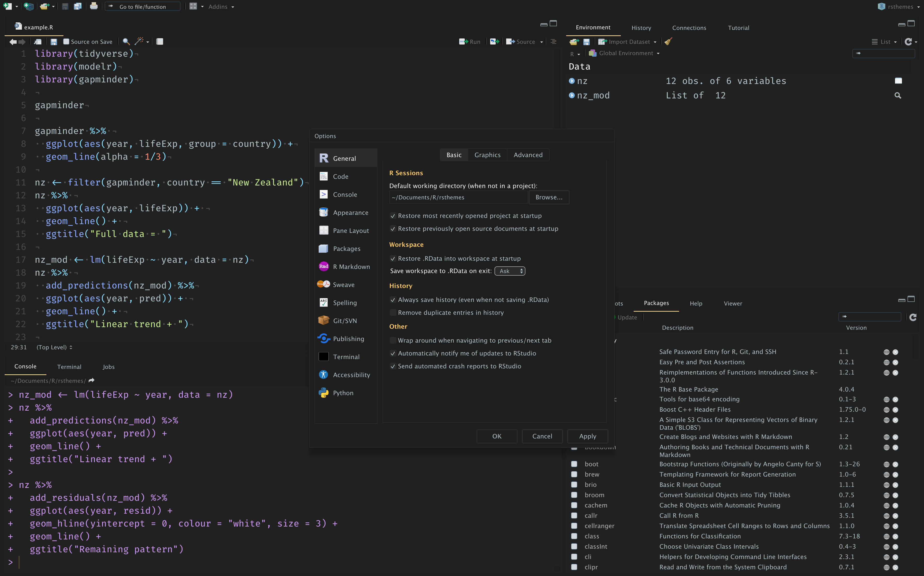924x576 pixels.
Task: Switch to the History tab
Action: click(x=641, y=28)
